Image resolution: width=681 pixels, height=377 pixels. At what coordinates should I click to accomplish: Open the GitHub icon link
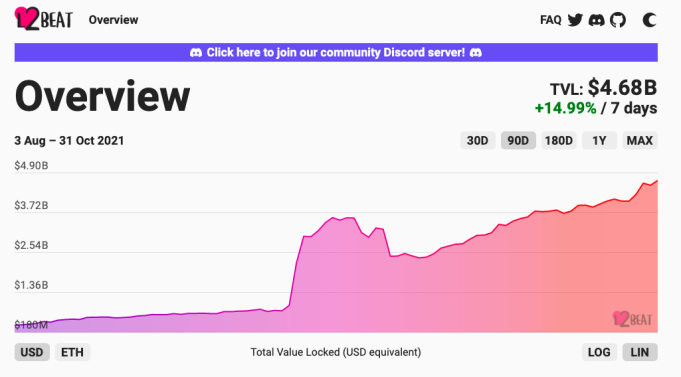[x=618, y=20]
